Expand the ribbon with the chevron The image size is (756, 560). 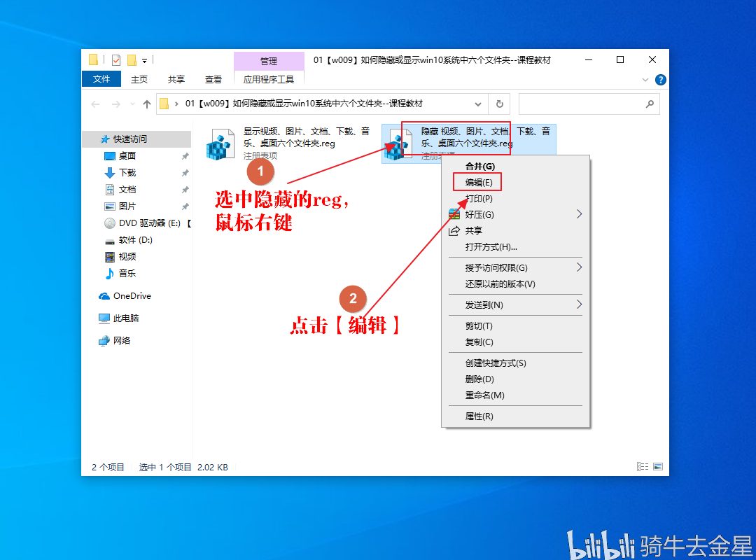(645, 80)
